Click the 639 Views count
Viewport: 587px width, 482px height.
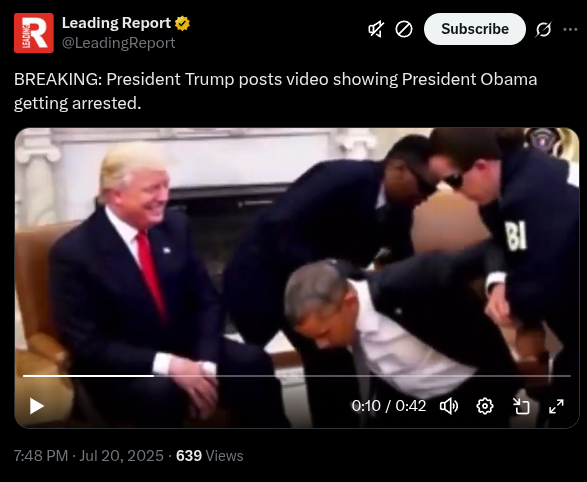pyautogui.click(x=210, y=456)
